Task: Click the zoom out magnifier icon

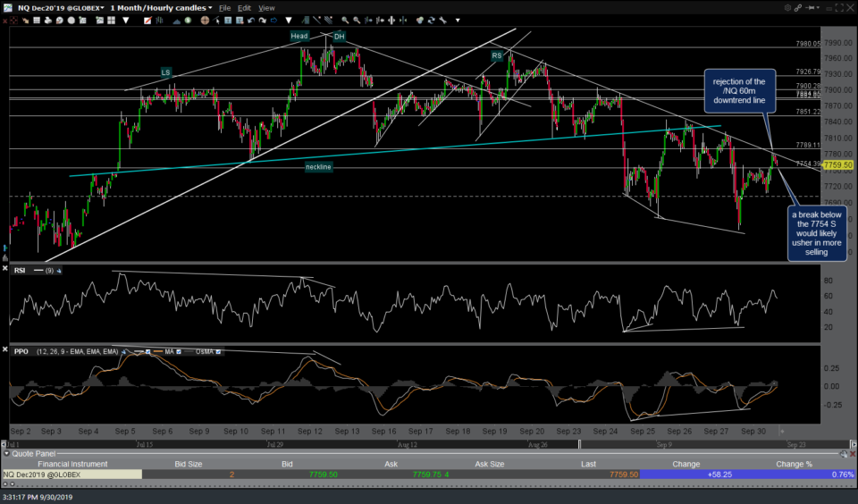Action: [357, 21]
